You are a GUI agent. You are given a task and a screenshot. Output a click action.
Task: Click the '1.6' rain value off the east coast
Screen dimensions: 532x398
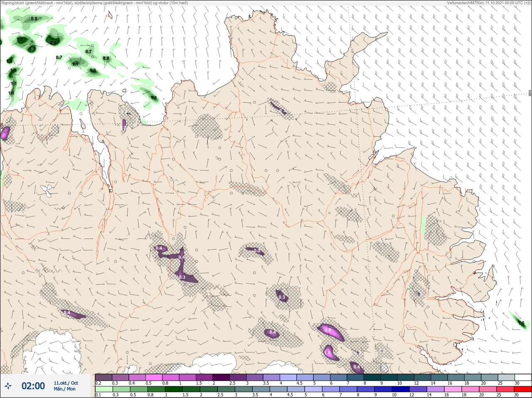pyautogui.click(x=521, y=323)
